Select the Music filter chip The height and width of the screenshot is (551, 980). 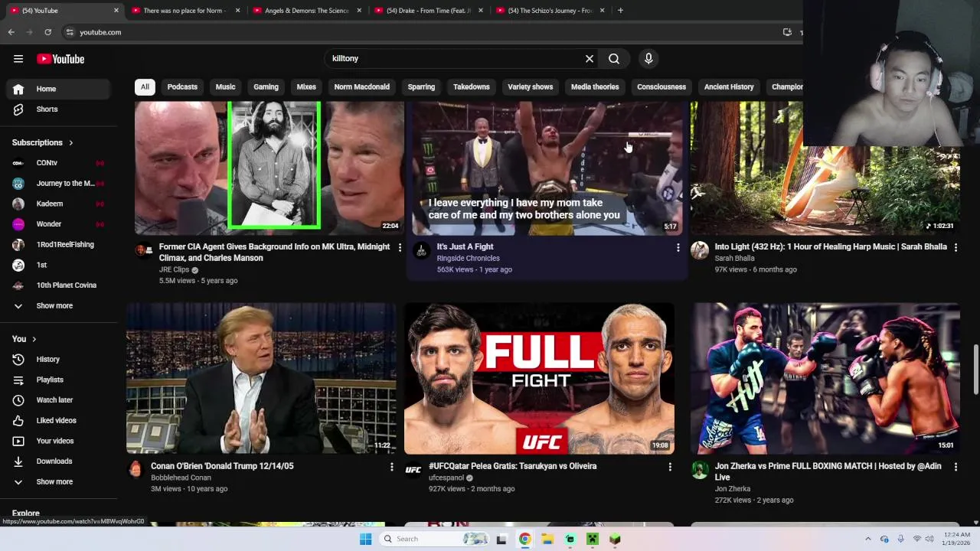225,86
